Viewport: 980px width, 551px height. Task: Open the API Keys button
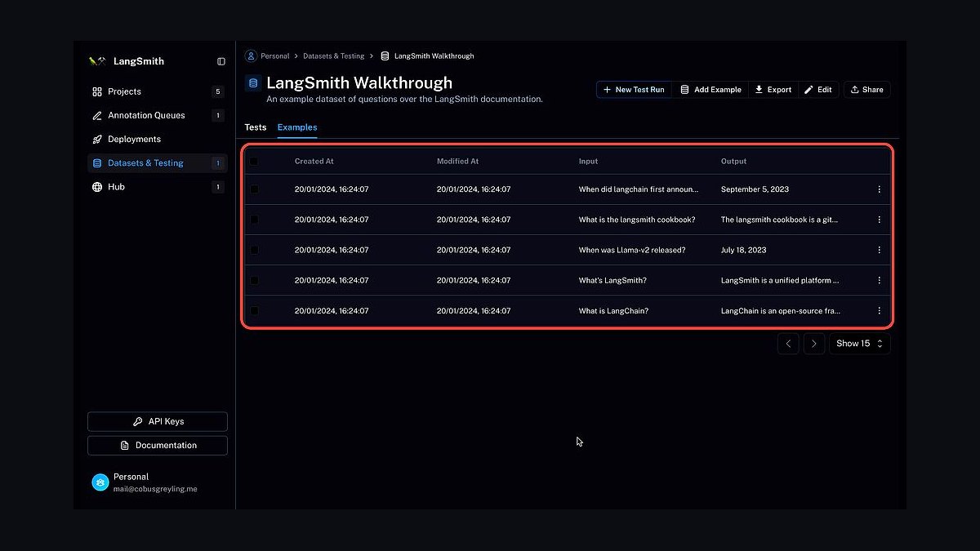pyautogui.click(x=158, y=422)
